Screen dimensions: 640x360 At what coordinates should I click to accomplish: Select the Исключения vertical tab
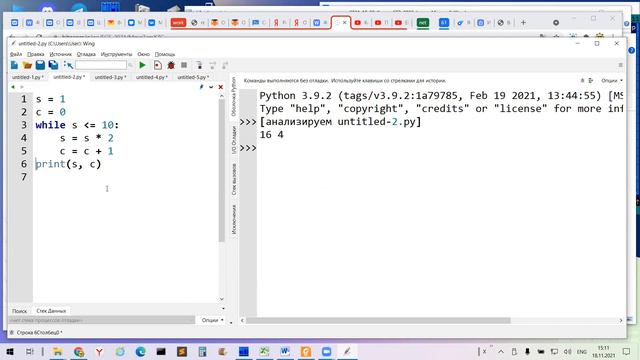click(x=234, y=219)
